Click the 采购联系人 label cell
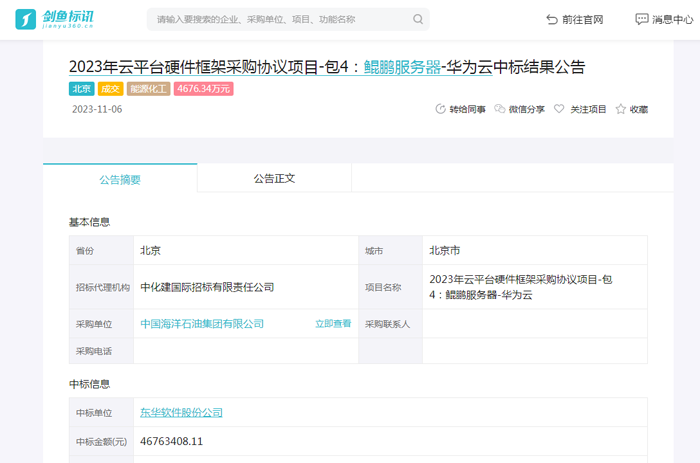The height and width of the screenshot is (463, 700). click(x=391, y=324)
